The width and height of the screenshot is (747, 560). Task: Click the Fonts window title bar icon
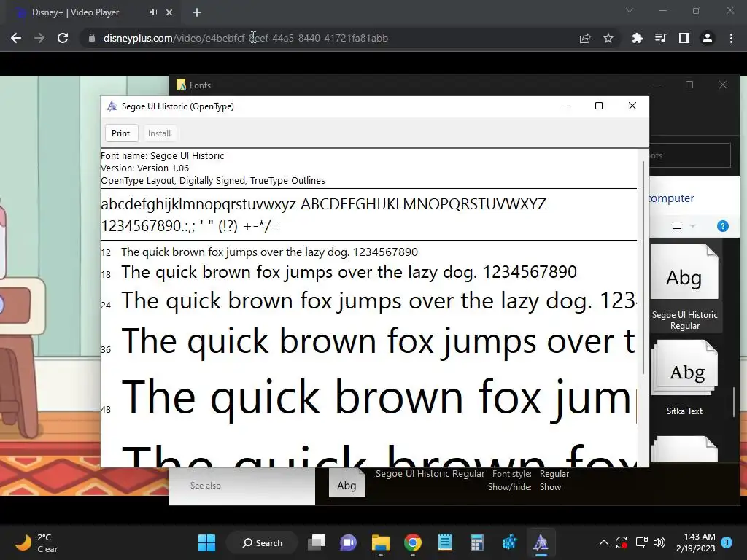click(181, 85)
